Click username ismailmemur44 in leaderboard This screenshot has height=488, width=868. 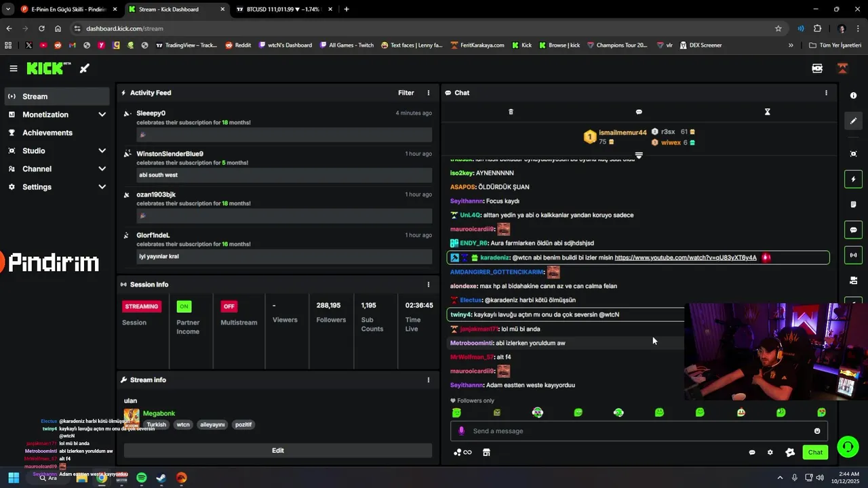[623, 133]
